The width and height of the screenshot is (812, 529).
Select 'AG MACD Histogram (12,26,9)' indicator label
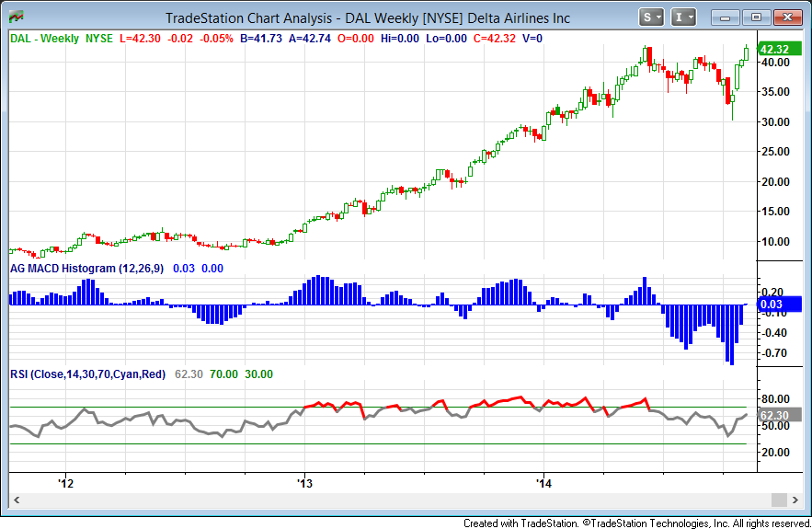(87, 269)
